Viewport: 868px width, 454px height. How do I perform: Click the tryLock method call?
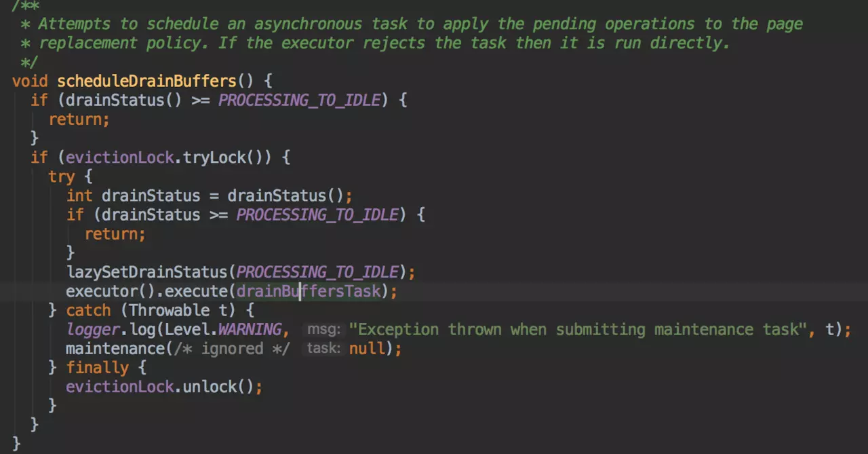(214, 157)
